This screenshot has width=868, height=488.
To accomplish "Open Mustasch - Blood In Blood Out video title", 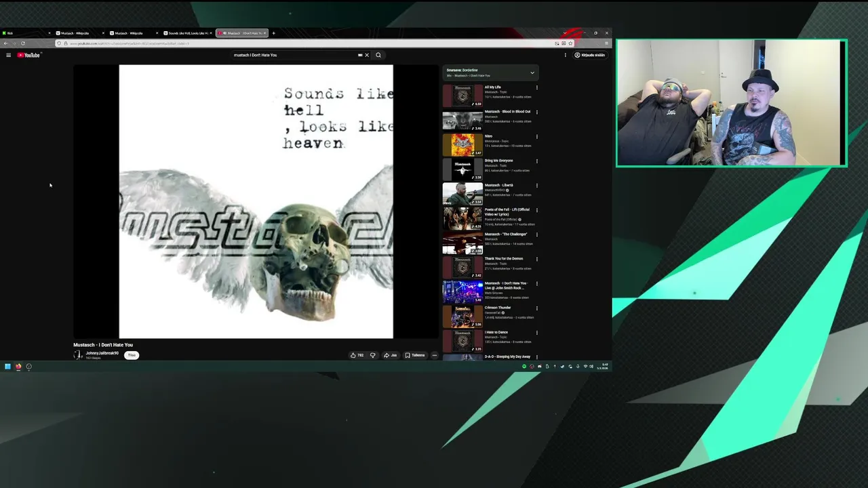I will coord(507,112).
